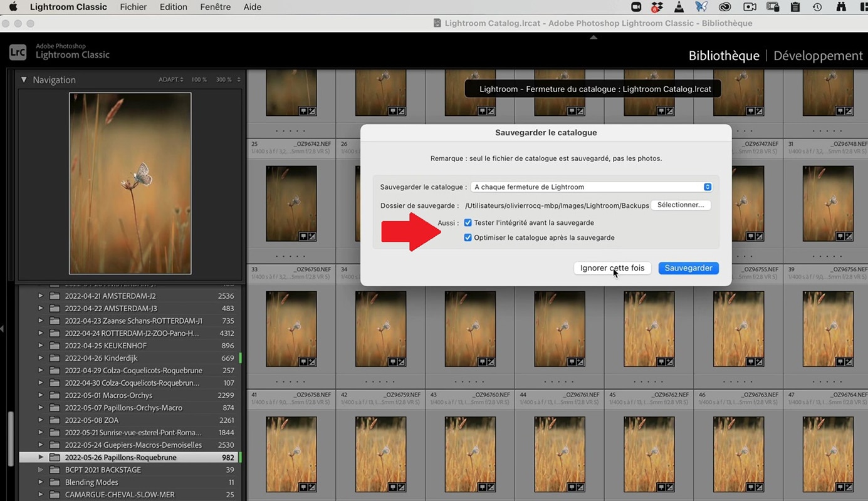The height and width of the screenshot is (501, 868).
Task: Click the Sélectionner... button
Action: coord(681,205)
